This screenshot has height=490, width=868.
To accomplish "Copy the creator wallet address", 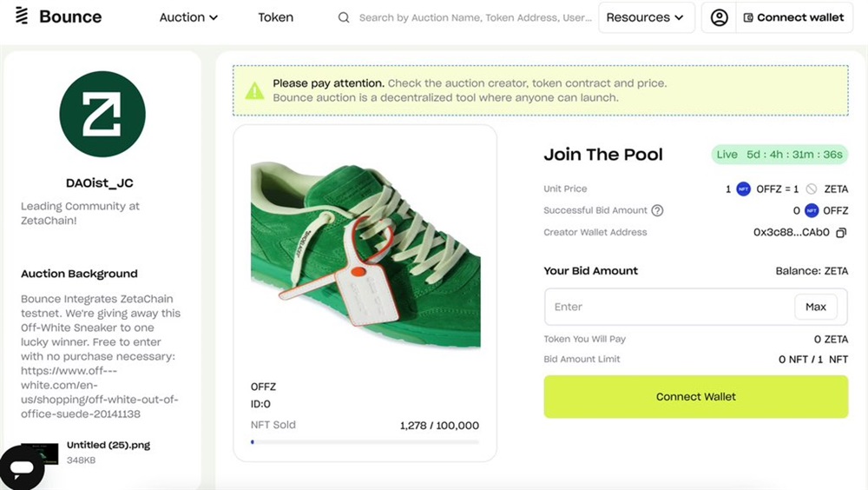I will coord(840,233).
